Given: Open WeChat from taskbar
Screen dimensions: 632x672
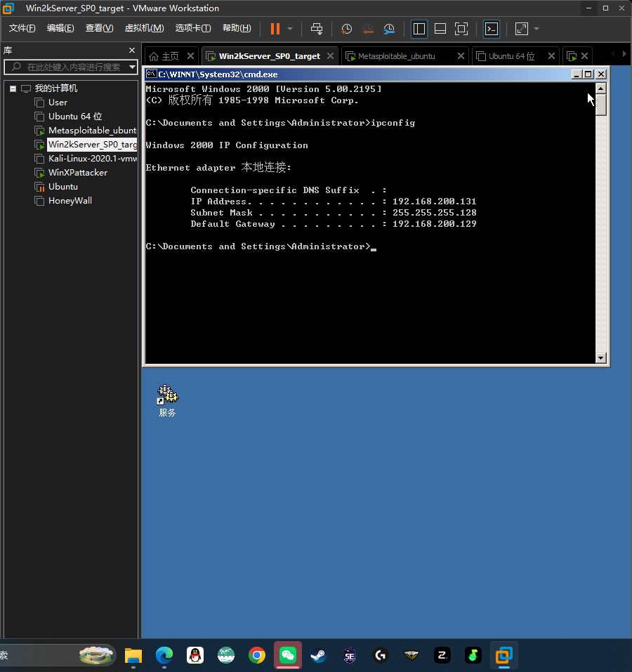Looking at the screenshot, I should click(287, 655).
